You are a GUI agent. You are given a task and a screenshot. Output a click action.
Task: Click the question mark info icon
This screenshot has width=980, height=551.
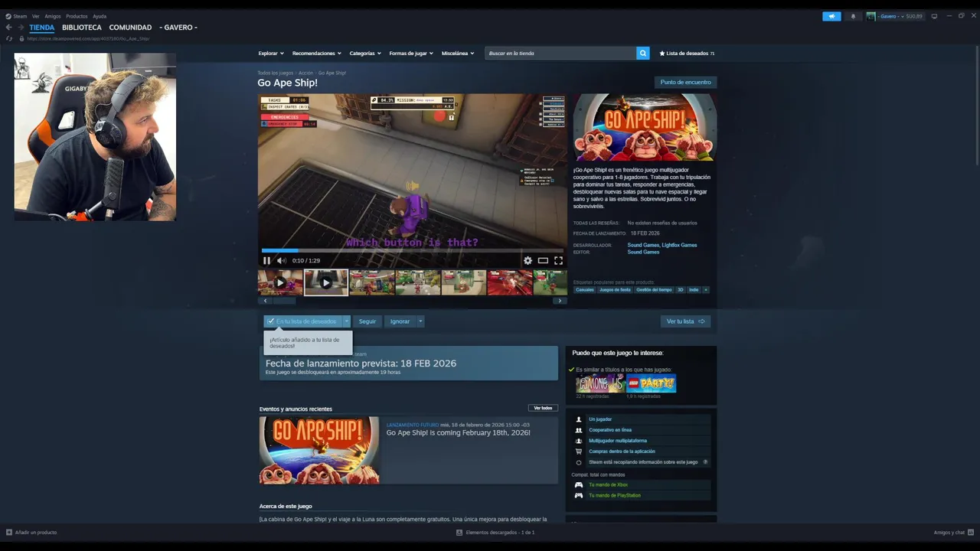pyautogui.click(x=705, y=462)
